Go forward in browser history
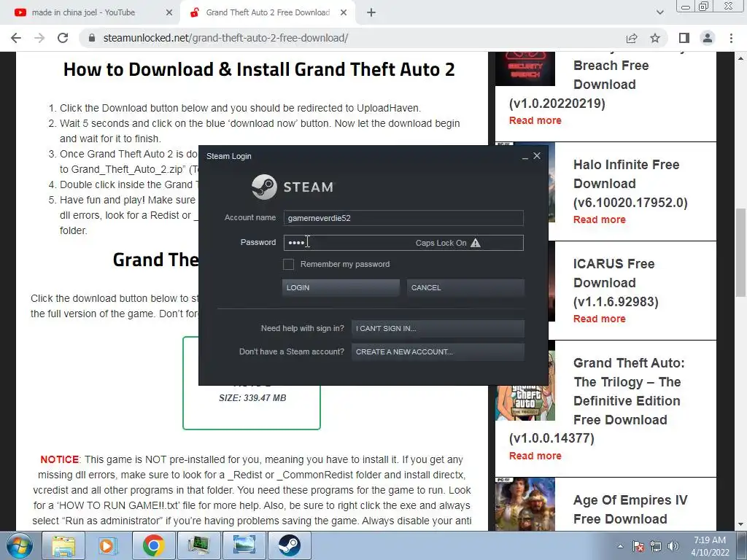This screenshot has height=560, width=747. (39, 38)
